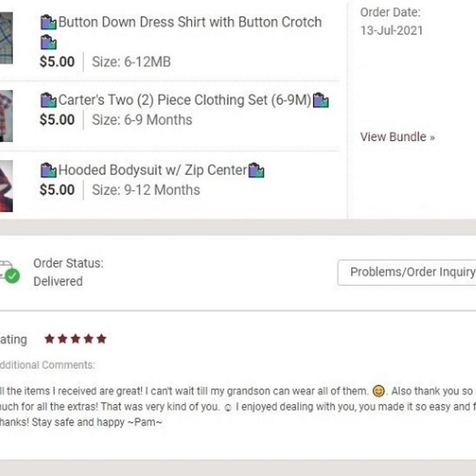Open the Hooded Bodysuit w/ Zip Center title
Viewport: 476px width, 476px height.
152,170
